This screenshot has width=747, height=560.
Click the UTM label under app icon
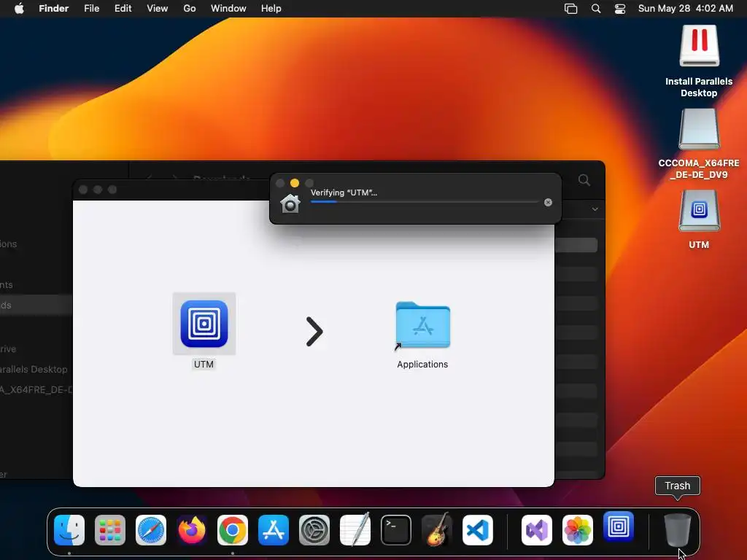(204, 365)
